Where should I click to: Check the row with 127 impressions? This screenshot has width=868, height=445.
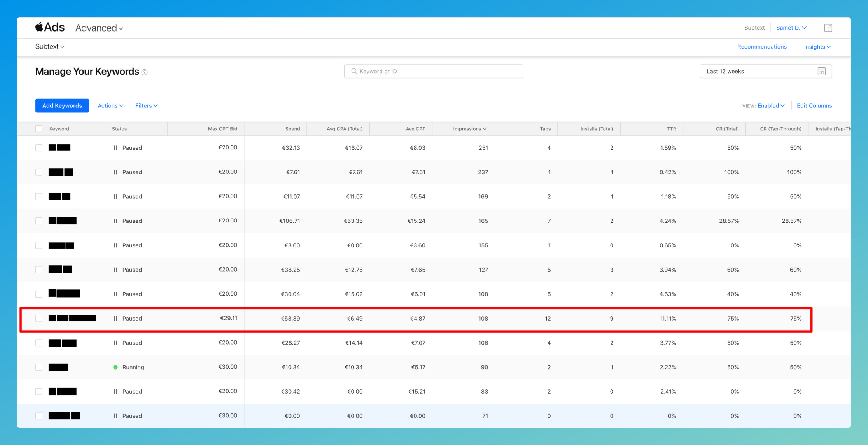[x=39, y=270]
